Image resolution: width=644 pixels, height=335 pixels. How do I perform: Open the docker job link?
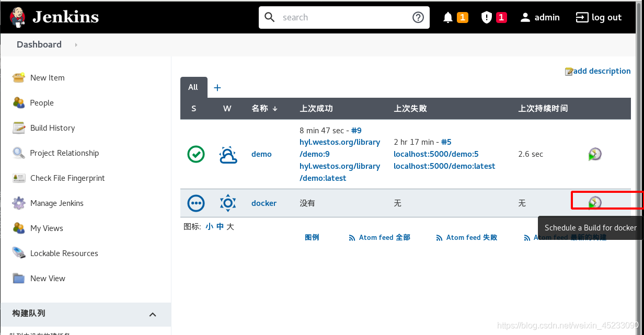264,203
